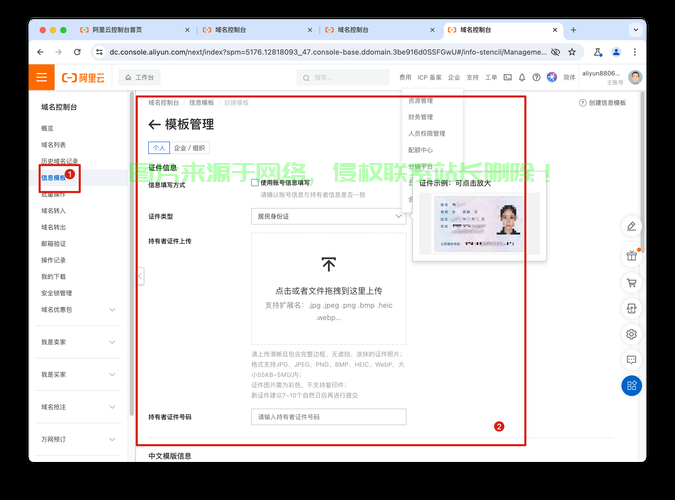
Task: Open the floating shopping cart icon
Action: (632, 283)
